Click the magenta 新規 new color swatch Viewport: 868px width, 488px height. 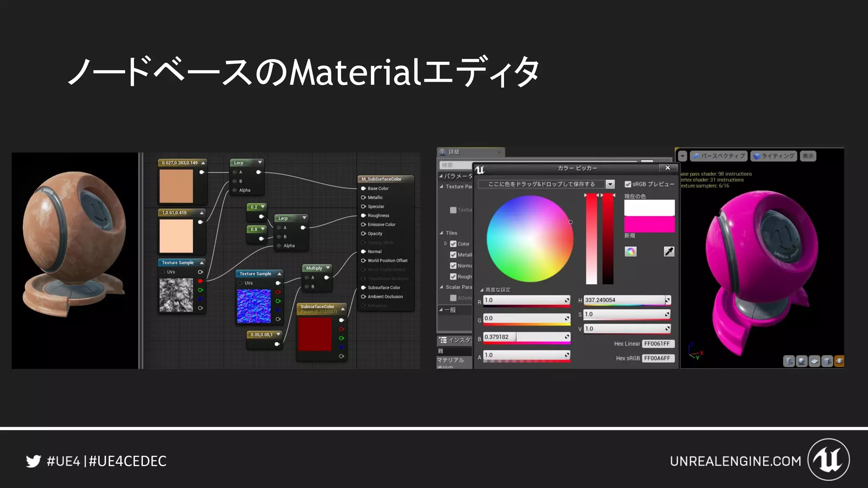649,224
